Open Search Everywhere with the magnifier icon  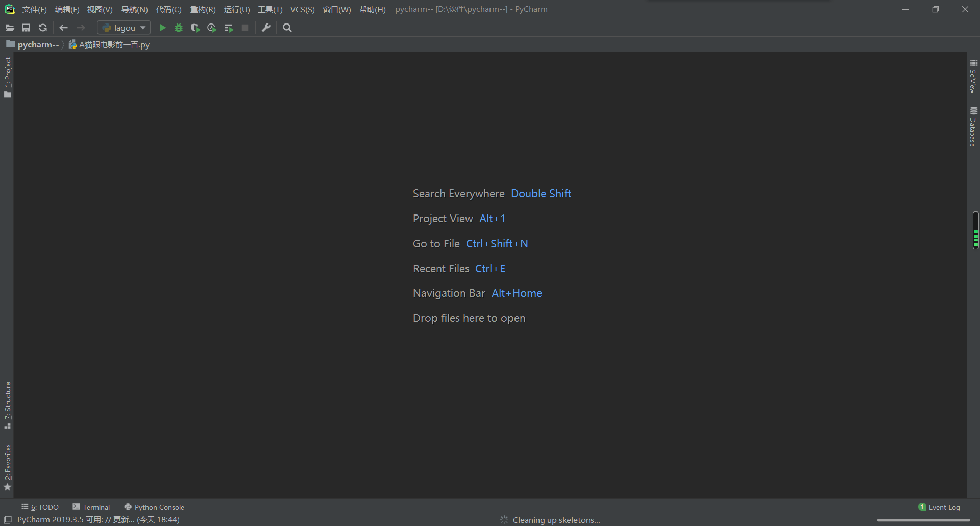tap(287, 28)
